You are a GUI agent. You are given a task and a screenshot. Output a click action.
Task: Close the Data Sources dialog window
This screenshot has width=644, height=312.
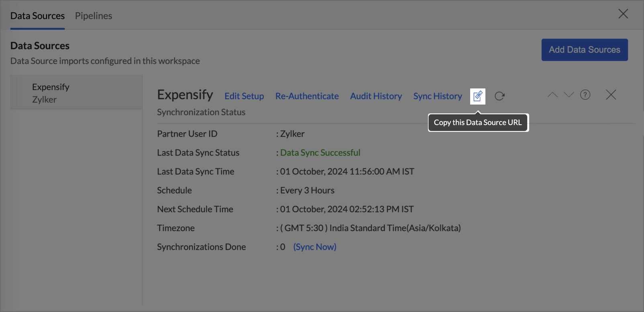click(x=623, y=14)
